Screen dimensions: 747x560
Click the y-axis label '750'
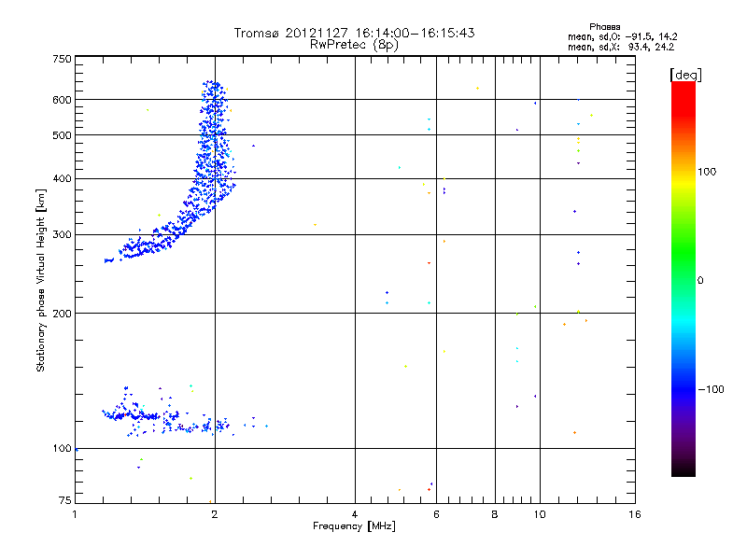click(62, 59)
